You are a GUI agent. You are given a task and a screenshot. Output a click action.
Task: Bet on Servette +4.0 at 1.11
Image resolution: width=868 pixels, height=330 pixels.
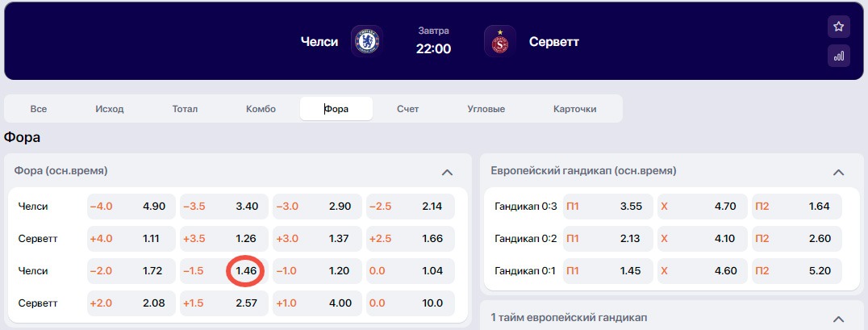pyautogui.click(x=131, y=239)
